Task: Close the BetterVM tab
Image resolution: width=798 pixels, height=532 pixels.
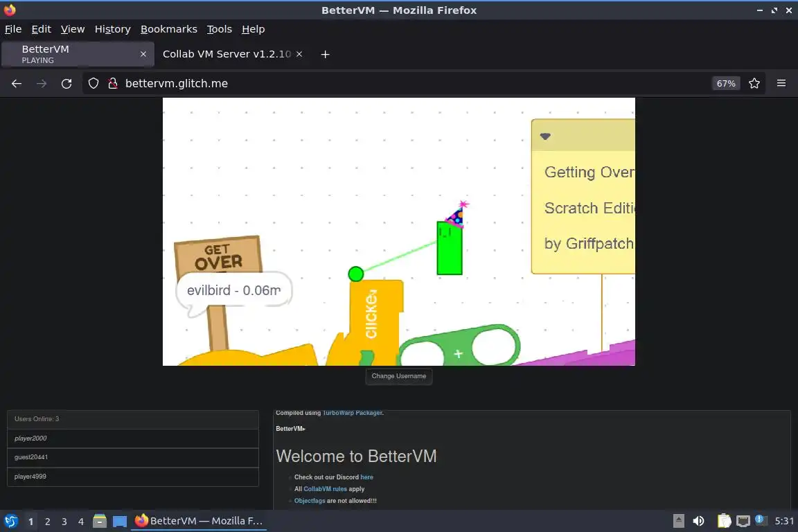Action: click(x=143, y=54)
